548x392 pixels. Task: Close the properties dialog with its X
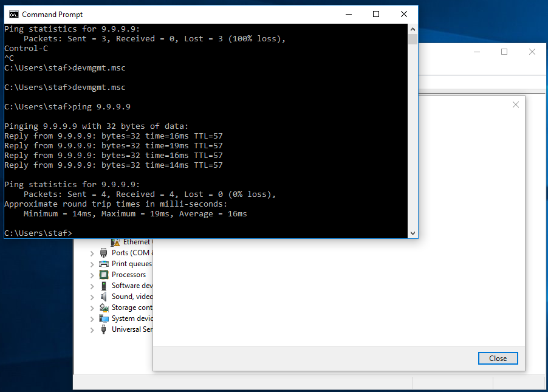coord(515,104)
